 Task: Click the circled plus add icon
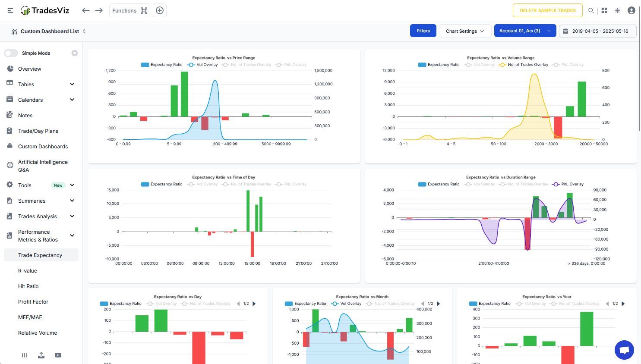click(x=160, y=10)
